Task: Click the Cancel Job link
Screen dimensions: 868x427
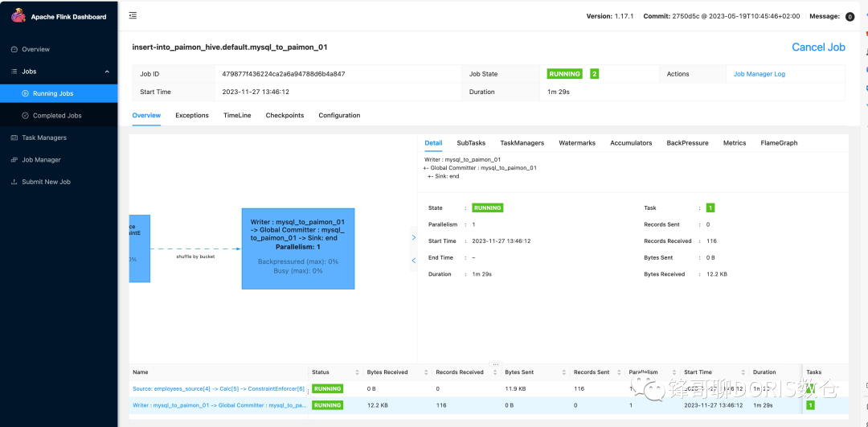Action: coord(818,47)
